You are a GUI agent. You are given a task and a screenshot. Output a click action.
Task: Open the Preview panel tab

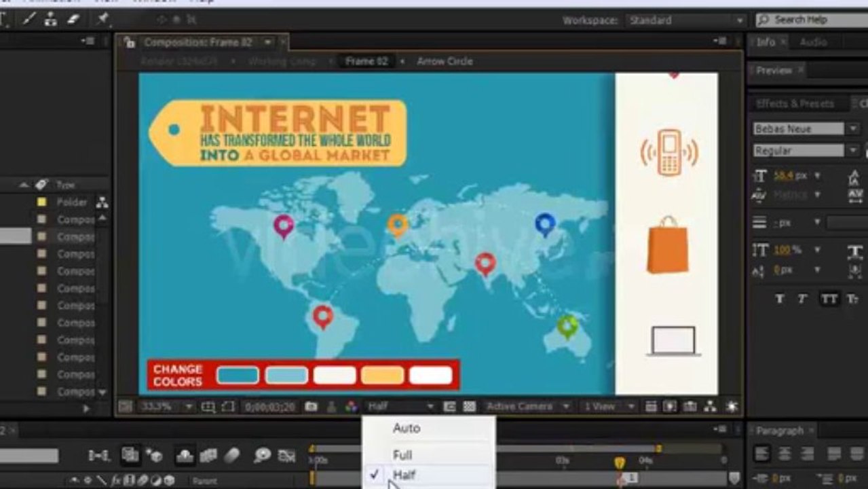(774, 70)
